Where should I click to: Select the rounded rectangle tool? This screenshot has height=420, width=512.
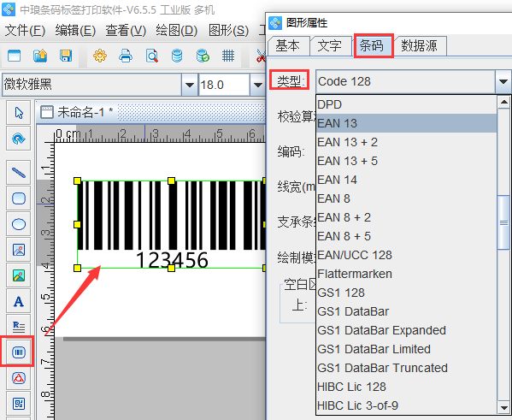19,198
